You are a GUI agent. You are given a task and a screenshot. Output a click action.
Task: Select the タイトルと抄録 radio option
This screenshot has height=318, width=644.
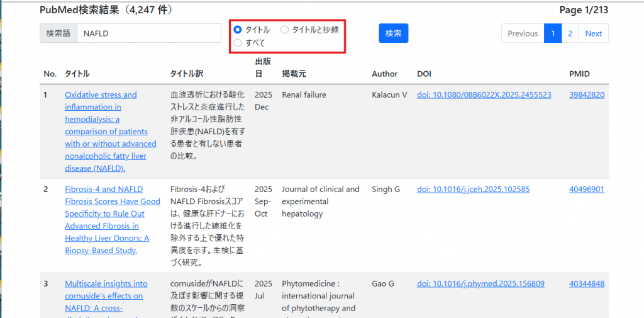[x=285, y=30]
